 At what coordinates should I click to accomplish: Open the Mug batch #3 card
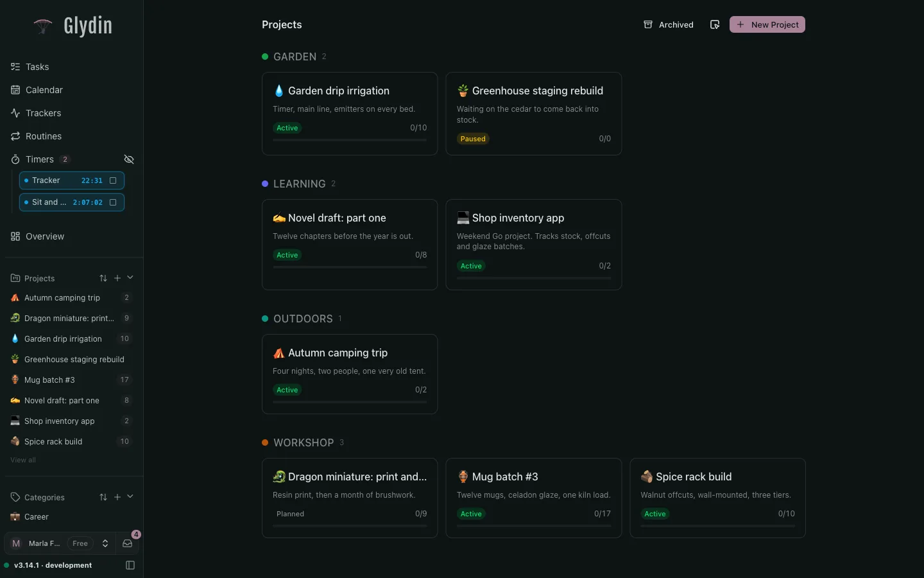(534, 498)
